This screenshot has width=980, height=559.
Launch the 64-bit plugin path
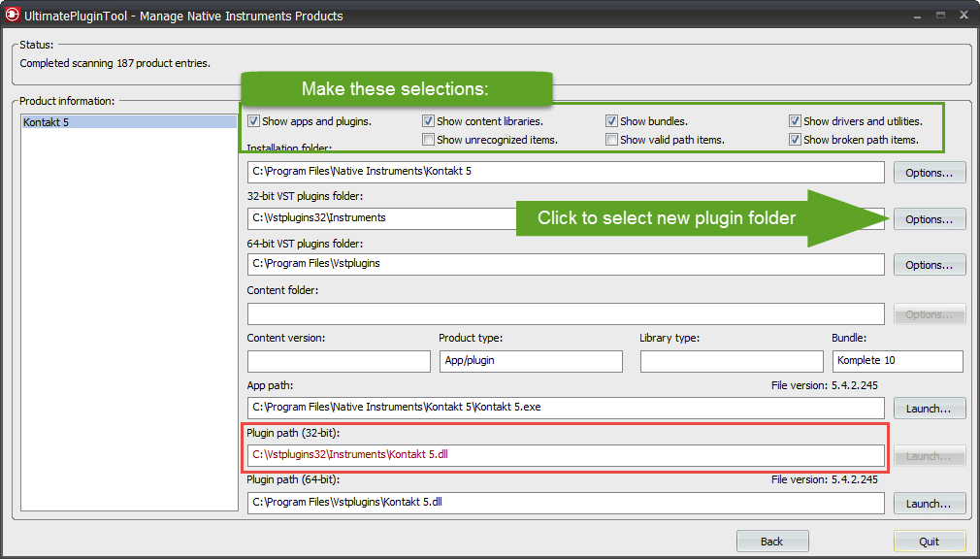click(x=930, y=504)
